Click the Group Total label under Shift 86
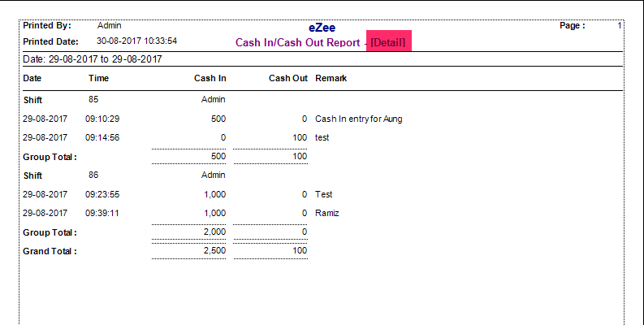Viewport: 644px width, 325px height. (50, 232)
